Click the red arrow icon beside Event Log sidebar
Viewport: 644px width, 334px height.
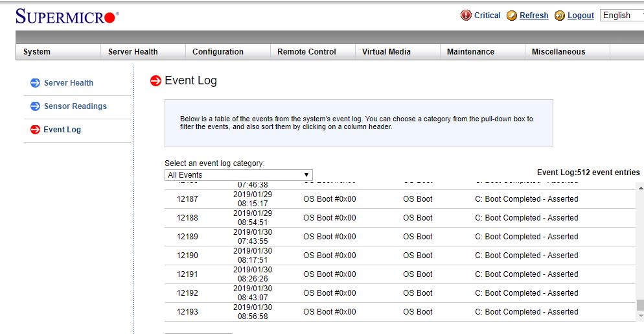35,130
